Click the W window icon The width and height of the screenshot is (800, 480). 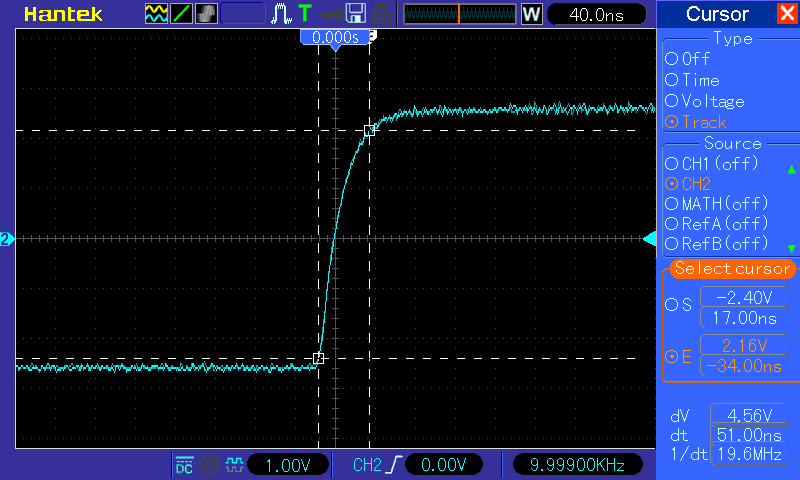[x=531, y=14]
